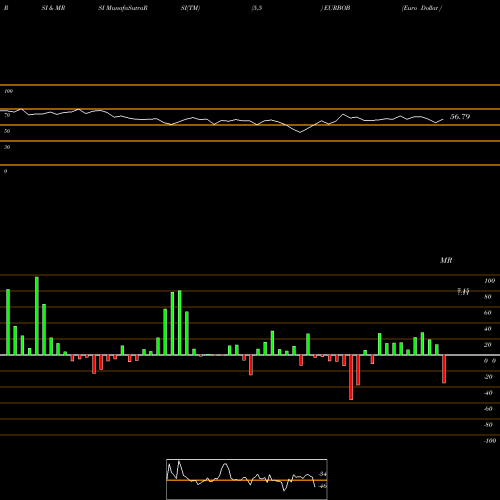Click the 'SI(TM)' header text
This screenshot has width=500, height=500.
coord(190,8)
